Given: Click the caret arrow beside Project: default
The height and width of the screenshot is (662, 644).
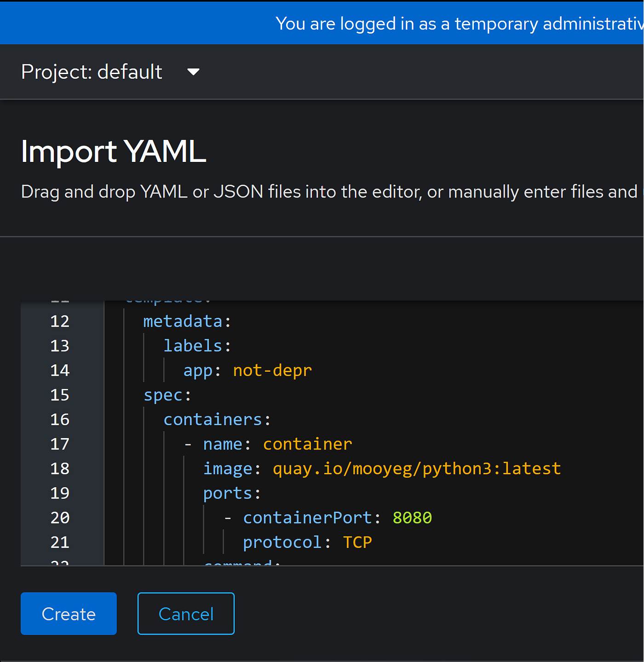Looking at the screenshot, I should point(193,72).
